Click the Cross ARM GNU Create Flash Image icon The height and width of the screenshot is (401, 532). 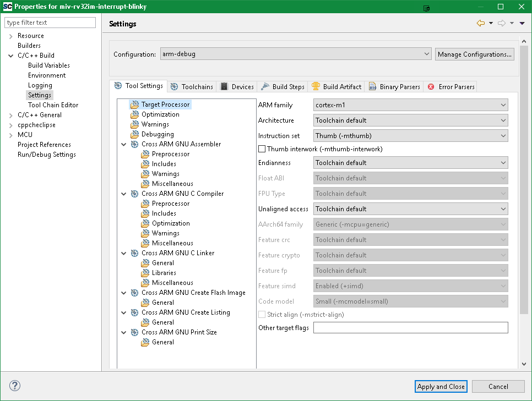135,293
